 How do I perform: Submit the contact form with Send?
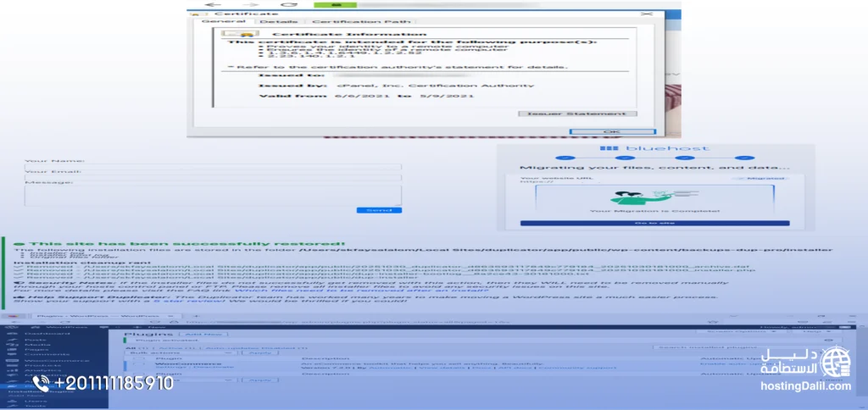pos(379,210)
